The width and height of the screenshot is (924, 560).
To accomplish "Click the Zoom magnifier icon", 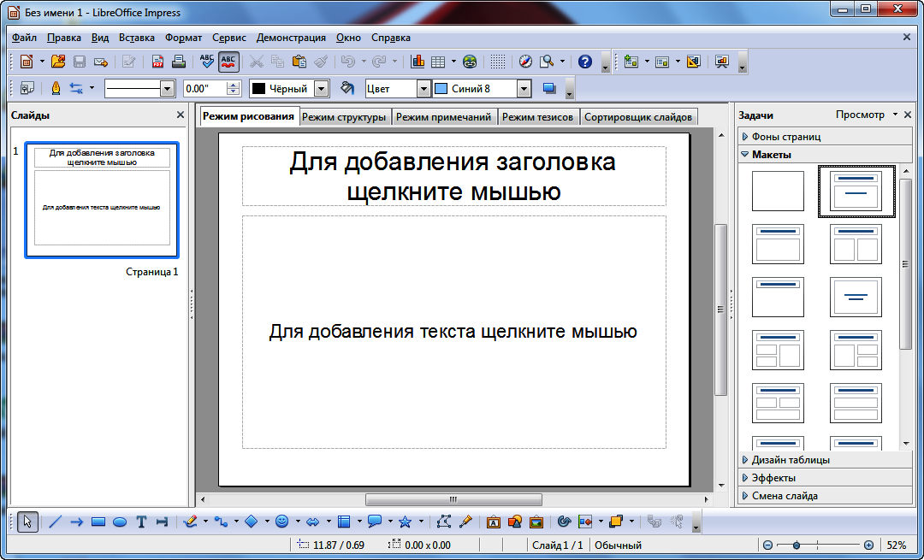I will [547, 62].
